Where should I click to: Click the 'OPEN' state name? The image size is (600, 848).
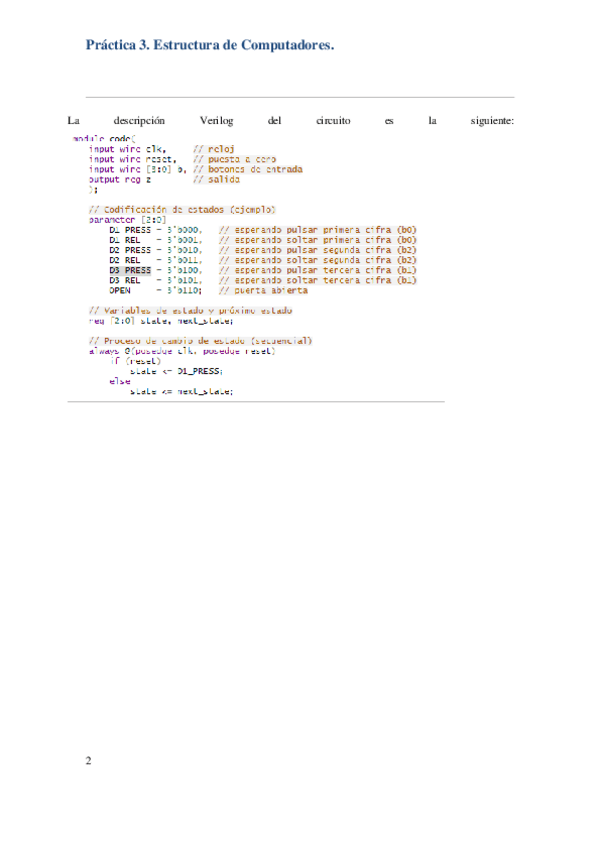point(119,290)
